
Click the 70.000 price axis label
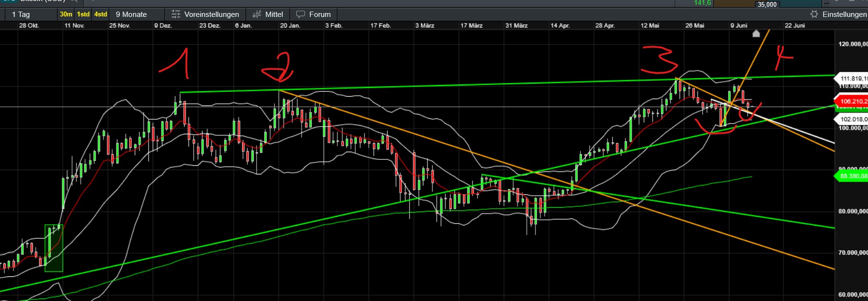853,253
